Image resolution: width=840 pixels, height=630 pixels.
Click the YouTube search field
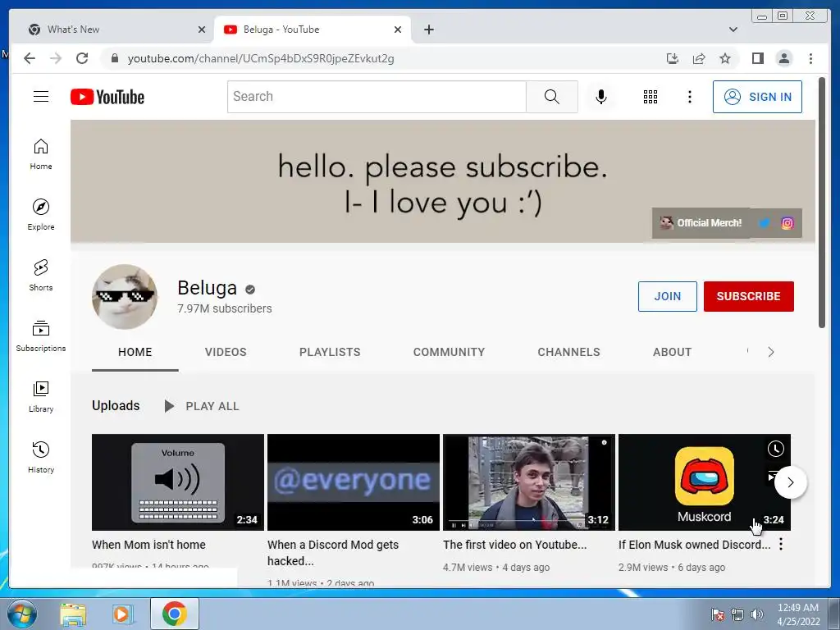click(377, 97)
